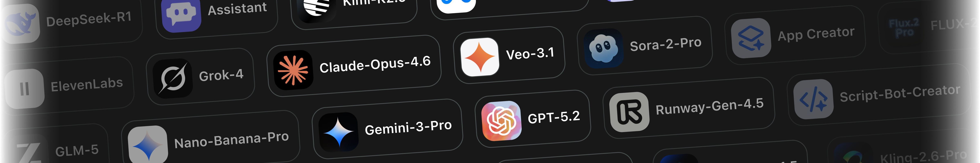Click the Veo-3.1 orange star icon
This screenshot has height=163, width=980.
click(x=480, y=57)
